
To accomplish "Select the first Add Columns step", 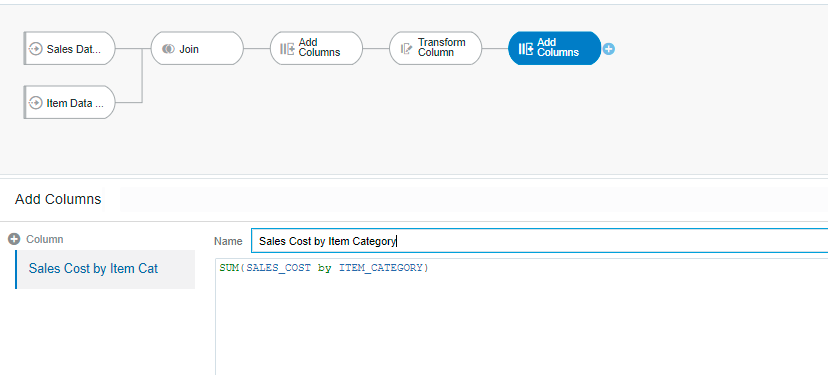I will coord(316,49).
